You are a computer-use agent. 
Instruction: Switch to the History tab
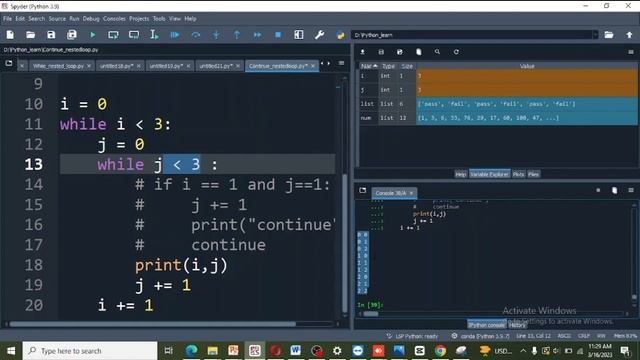pos(517,325)
